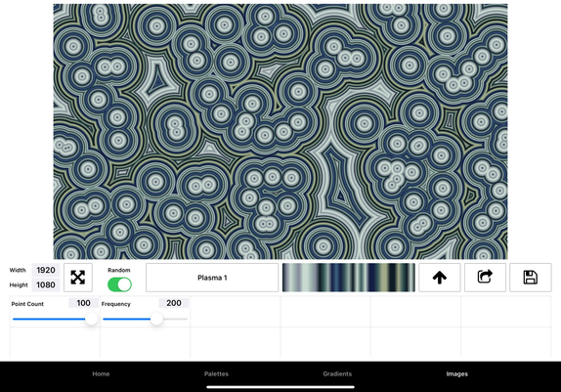This screenshot has width=561, height=392.
Task: Click the generated plasma image preview
Action: pyautogui.click(x=280, y=131)
